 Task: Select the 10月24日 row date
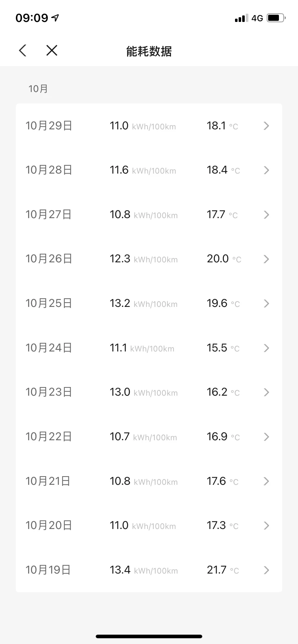click(49, 348)
